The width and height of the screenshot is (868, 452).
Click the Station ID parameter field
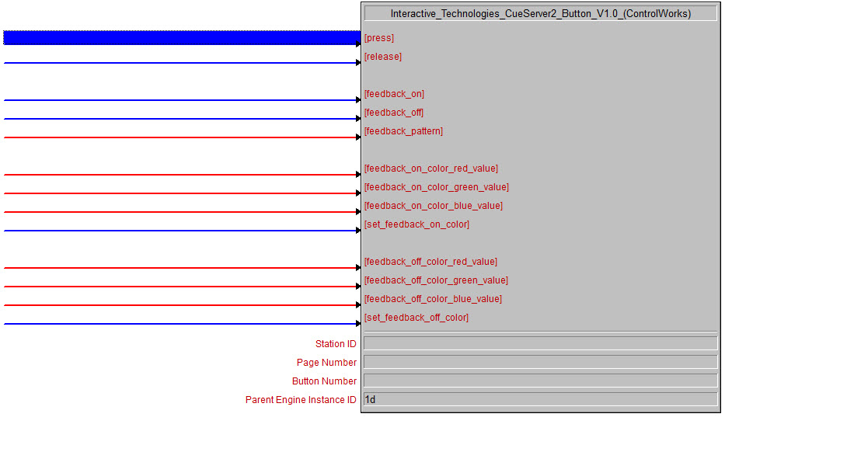(540, 343)
